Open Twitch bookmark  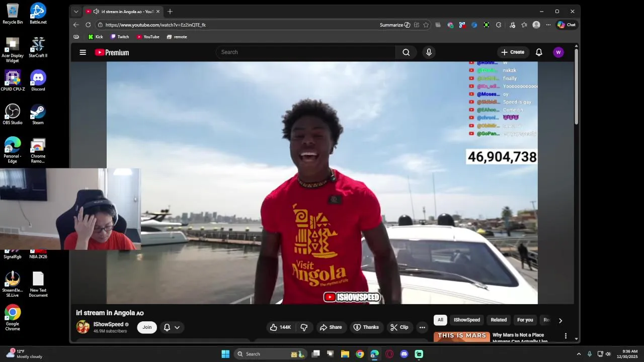tap(120, 37)
